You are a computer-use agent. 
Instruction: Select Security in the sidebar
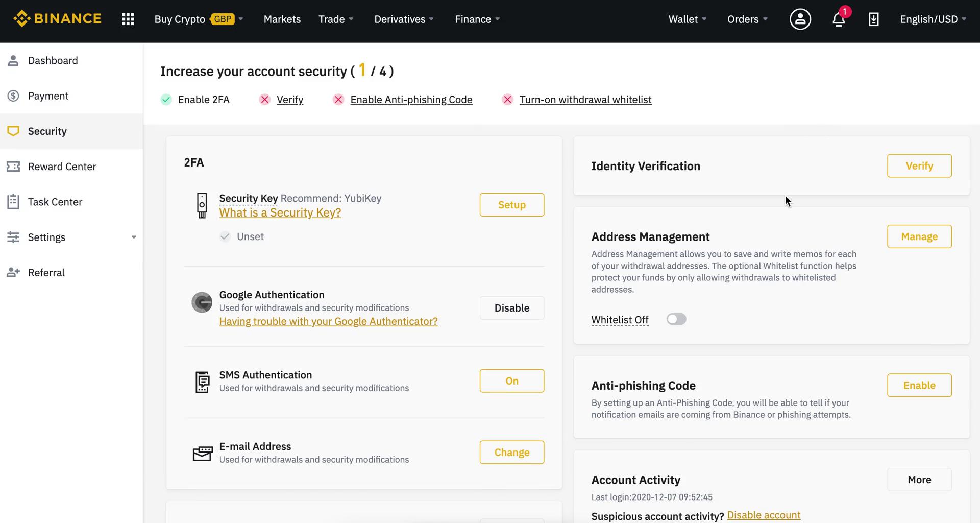[x=71, y=131]
